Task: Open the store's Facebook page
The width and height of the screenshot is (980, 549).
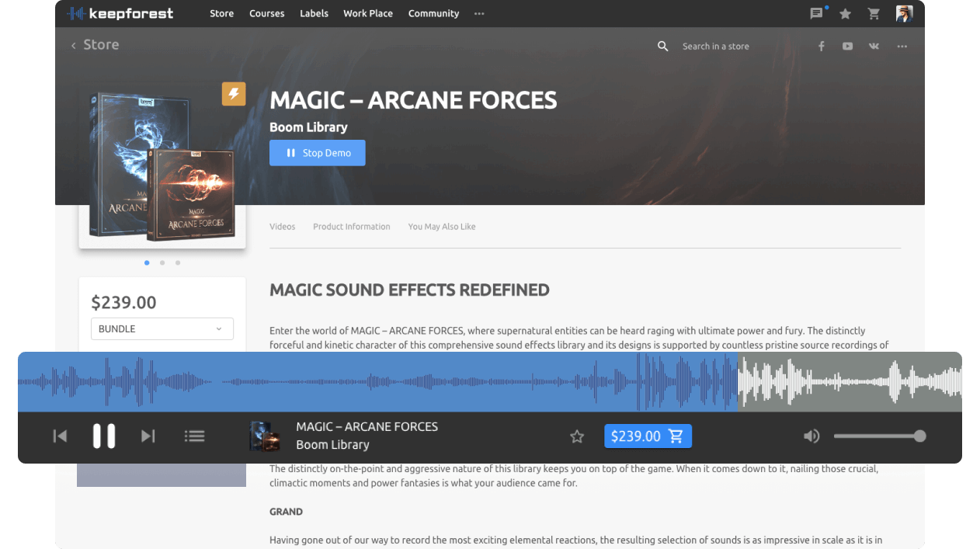Action: pyautogui.click(x=821, y=46)
